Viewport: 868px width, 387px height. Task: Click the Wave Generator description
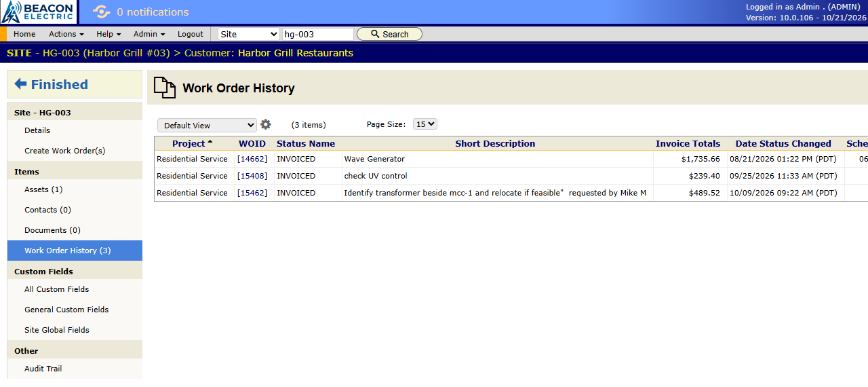point(374,159)
